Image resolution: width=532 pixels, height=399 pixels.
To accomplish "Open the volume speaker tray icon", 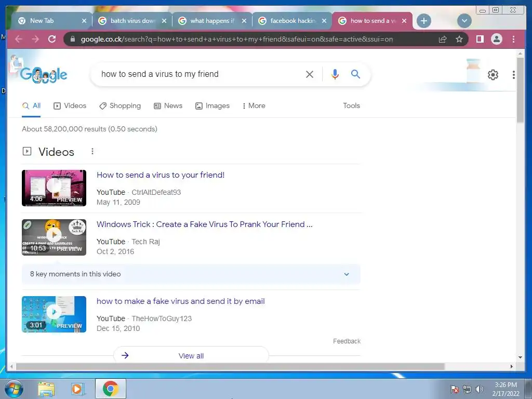I will (x=480, y=389).
